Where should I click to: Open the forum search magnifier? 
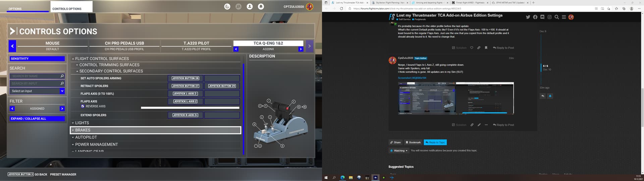click(557, 17)
